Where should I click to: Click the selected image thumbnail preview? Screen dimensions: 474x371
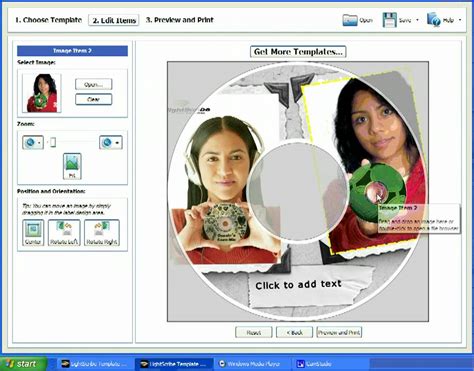(x=42, y=93)
